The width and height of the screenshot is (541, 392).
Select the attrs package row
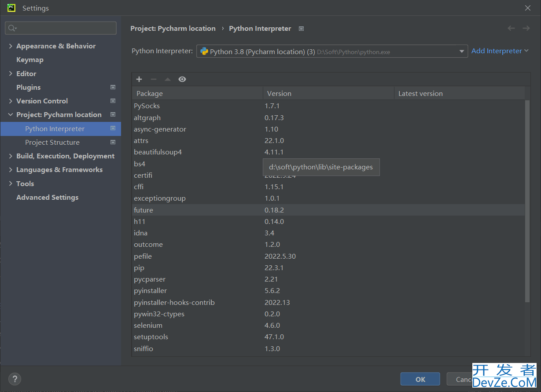328,141
